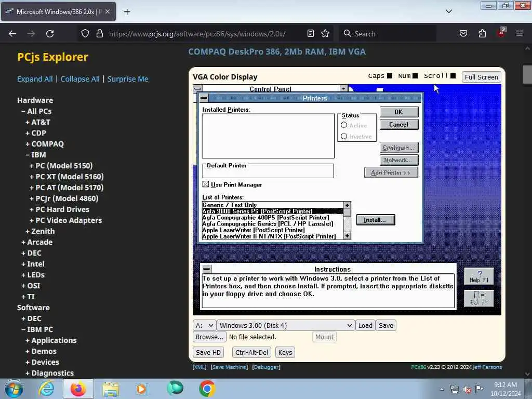Screen dimensions: 532x399
Task: Click the Load disk button
Action: (x=365, y=325)
